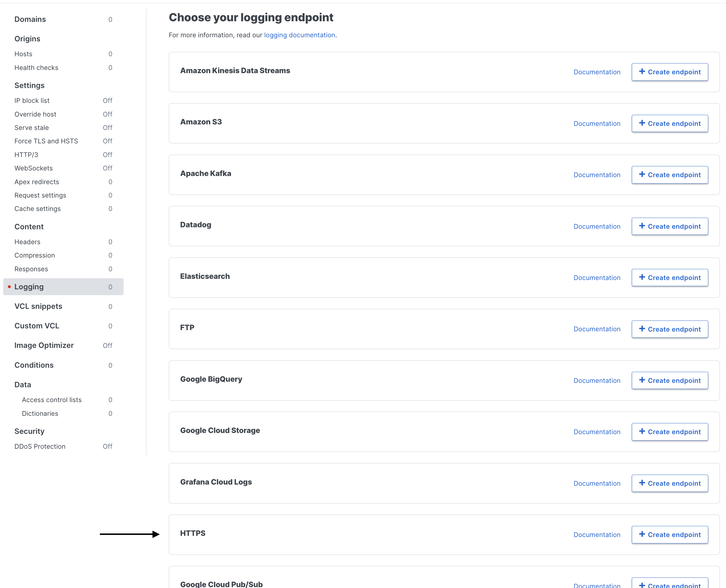Open the FTP documentation link
Screen dimensions: 726x588
(597, 329)
